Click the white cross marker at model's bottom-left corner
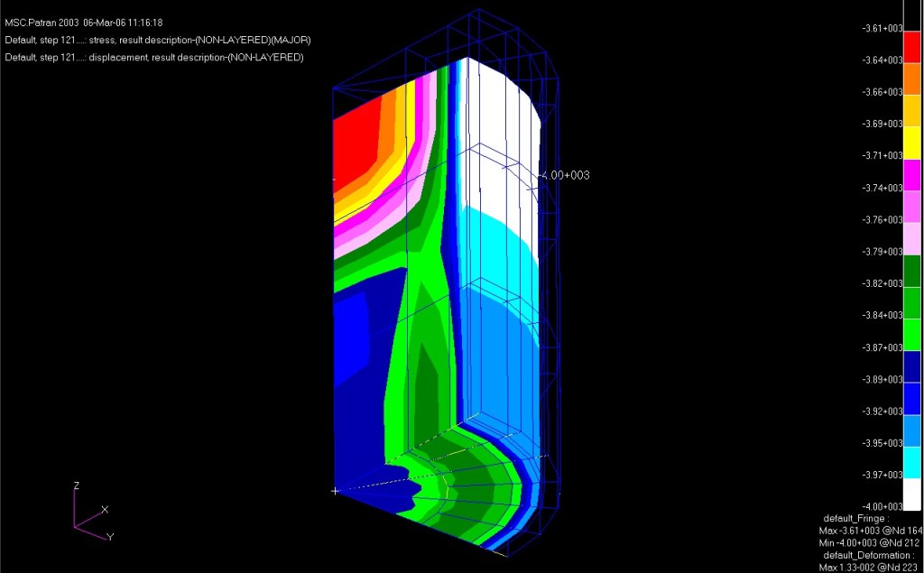The image size is (924, 573). (335, 491)
